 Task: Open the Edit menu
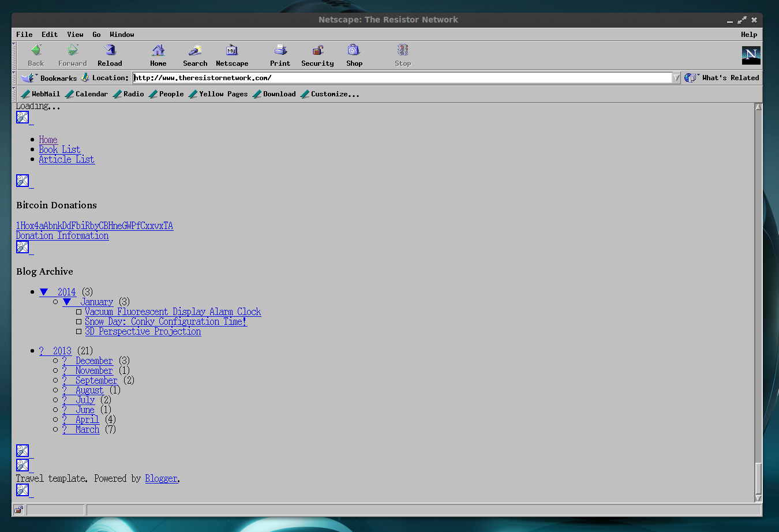(50, 35)
